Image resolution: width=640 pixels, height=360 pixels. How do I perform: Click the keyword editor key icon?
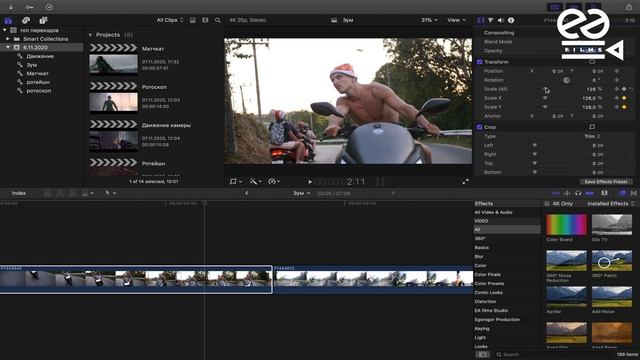pos(30,7)
